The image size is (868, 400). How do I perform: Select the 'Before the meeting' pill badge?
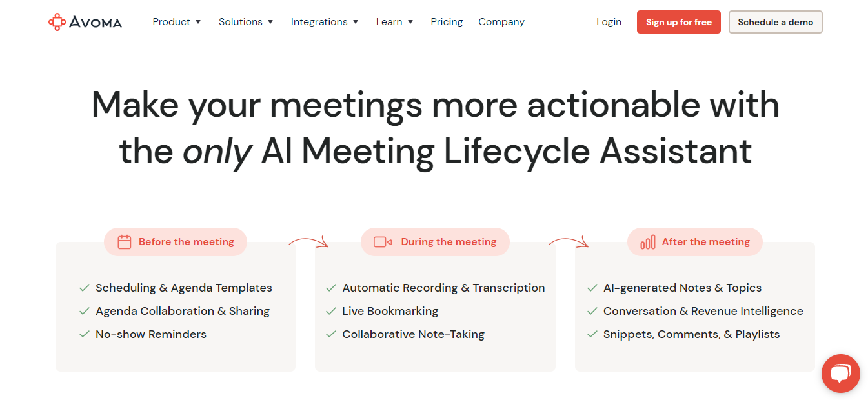pos(175,242)
